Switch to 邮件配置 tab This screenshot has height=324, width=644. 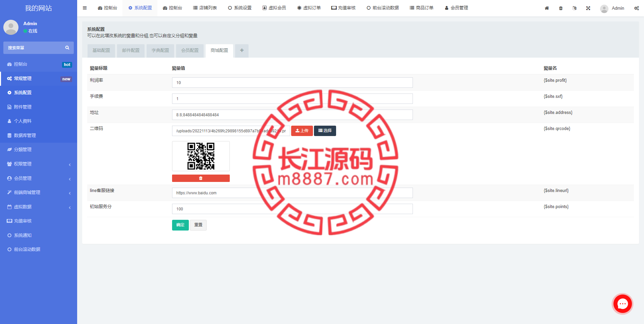click(x=131, y=51)
